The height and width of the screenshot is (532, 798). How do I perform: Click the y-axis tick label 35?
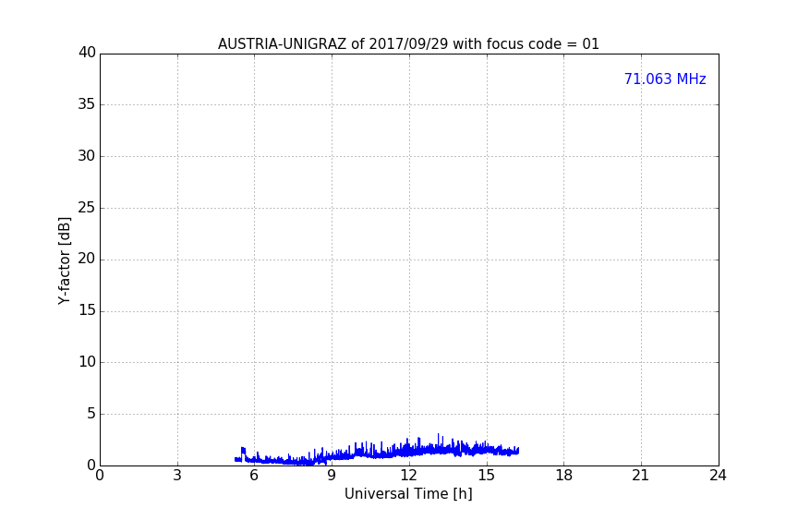(87, 104)
